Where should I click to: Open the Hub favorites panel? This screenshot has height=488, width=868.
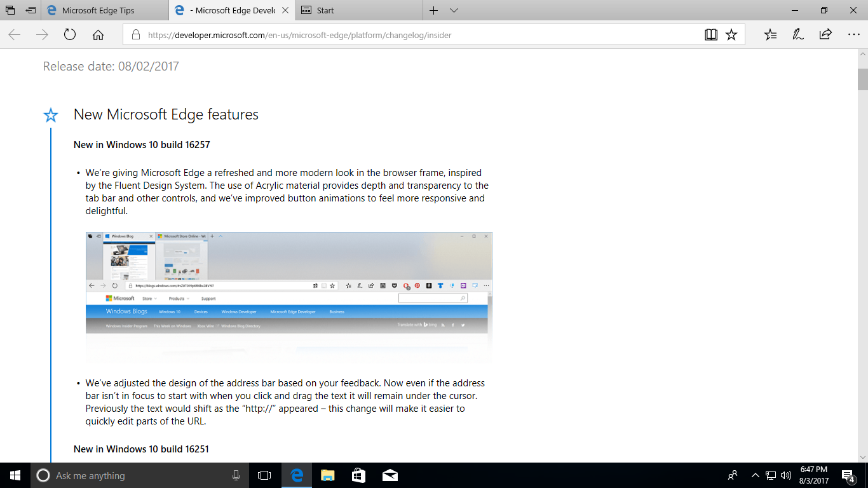coord(770,35)
